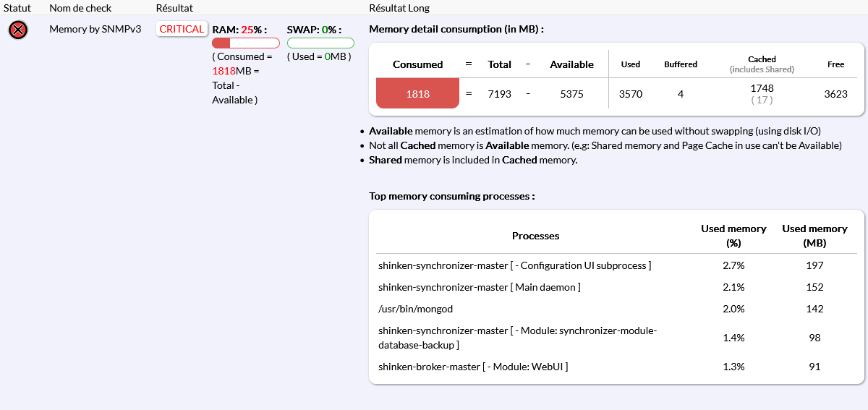Select the Free memory value 3623
The height and width of the screenshot is (410, 868).
pos(835,94)
